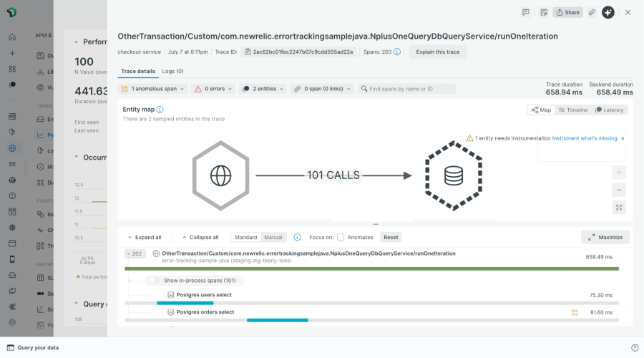Select the globe APM sidebar icon

[x=12, y=148]
